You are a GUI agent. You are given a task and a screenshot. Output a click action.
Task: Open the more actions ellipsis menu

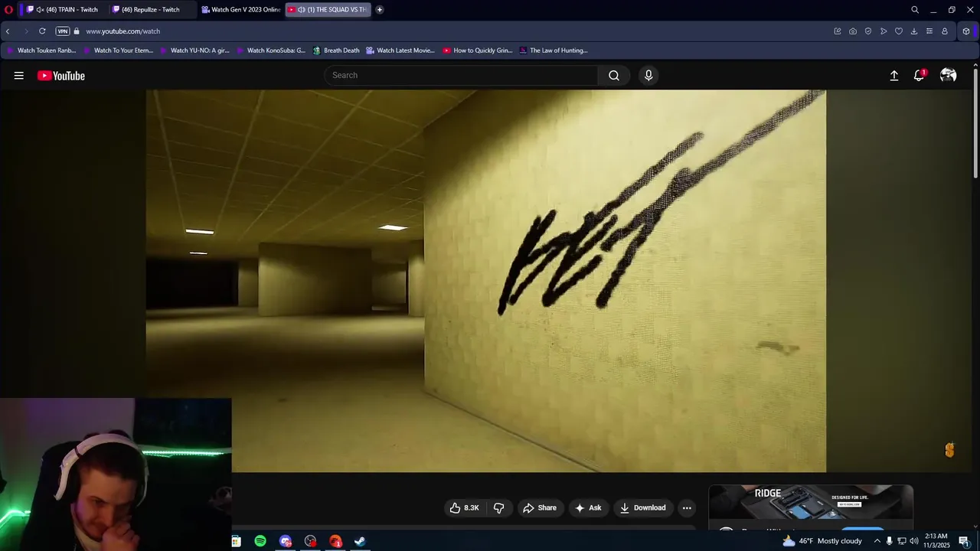(687, 508)
